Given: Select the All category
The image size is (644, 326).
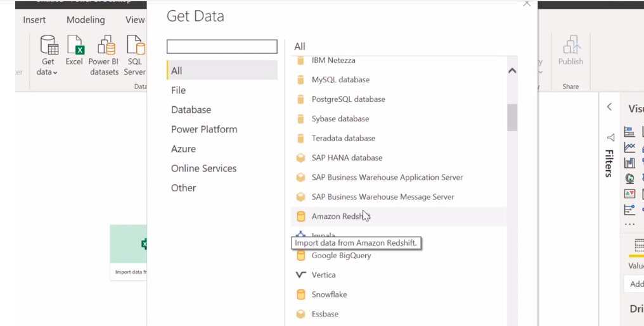Looking at the screenshot, I should click(x=222, y=70).
